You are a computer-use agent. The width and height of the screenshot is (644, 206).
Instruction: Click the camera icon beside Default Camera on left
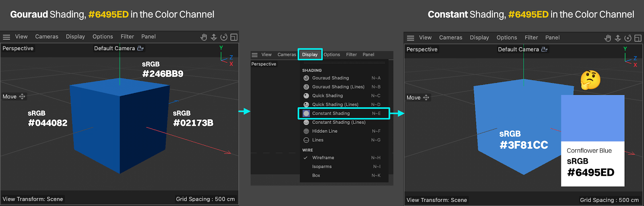point(140,48)
